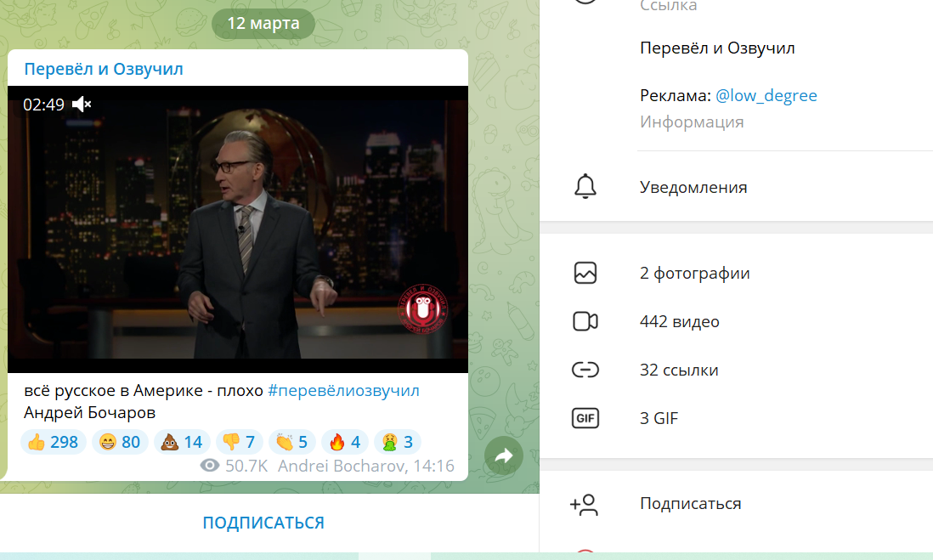Click the links chain icon
This screenshot has height=560, width=933.
pyautogui.click(x=585, y=370)
